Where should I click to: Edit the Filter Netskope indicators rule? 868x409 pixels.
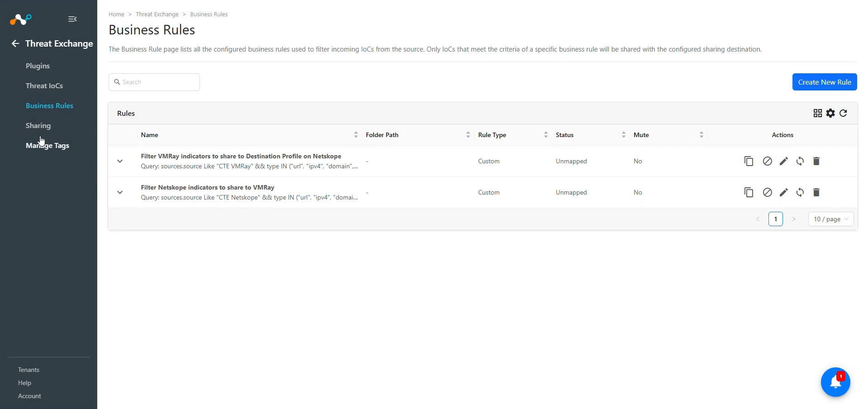pos(783,192)
